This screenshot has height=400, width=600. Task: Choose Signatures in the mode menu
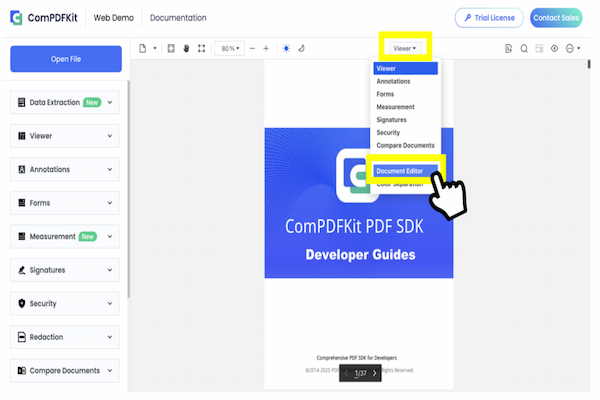pyautogui.click(x=406, y=120)
